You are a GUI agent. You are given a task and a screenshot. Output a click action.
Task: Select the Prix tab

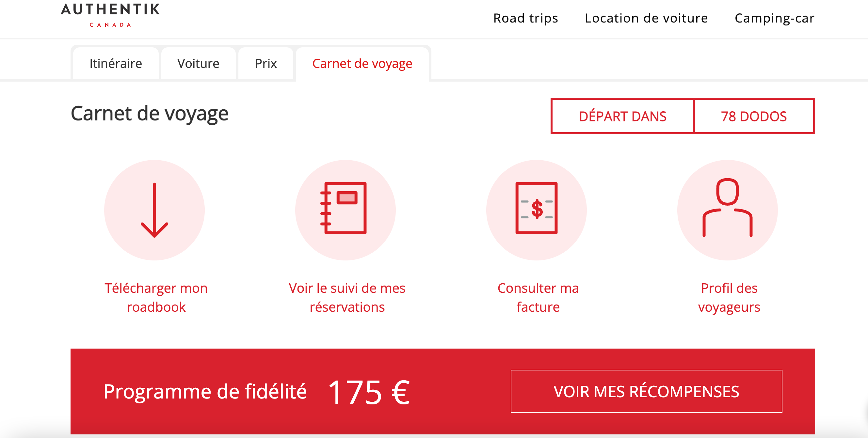(265, 64)
